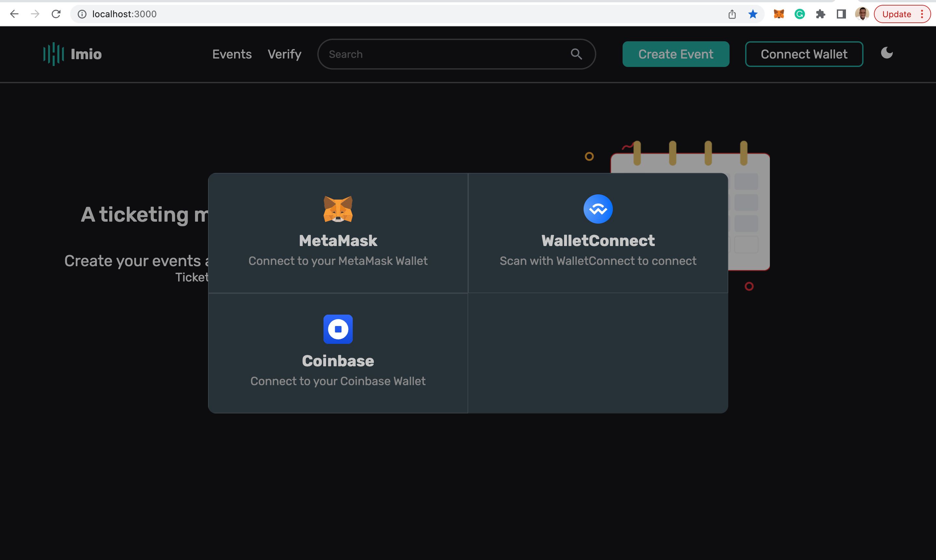The image size is (936, 560).
Task: Open MetaMask extension in browser toolbar
Action: coord(779,14)
